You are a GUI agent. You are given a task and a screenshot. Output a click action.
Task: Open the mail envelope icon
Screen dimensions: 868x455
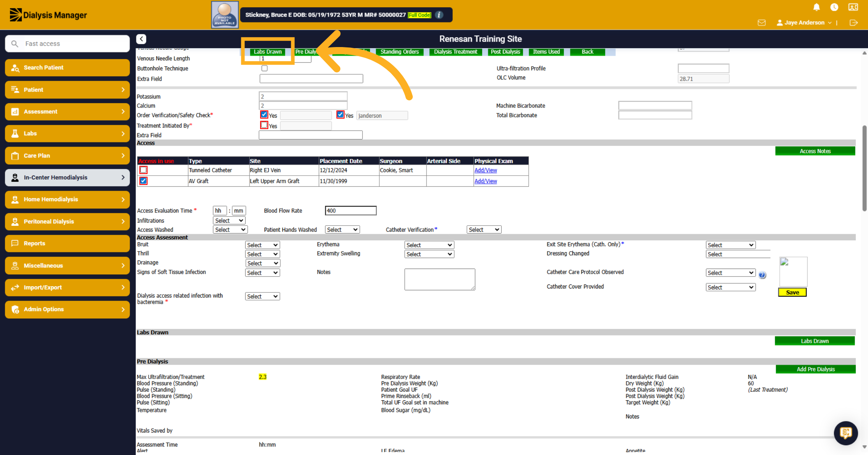pyautogui.click(x=762, y=22)
